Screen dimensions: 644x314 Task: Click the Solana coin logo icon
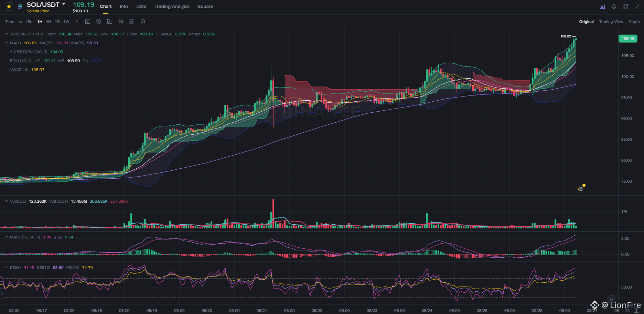click(x=20, y=7)
